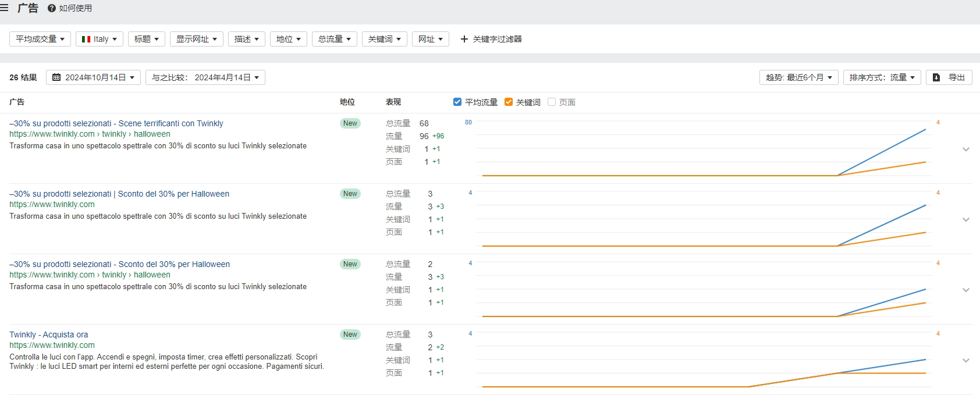Image resolution: width=980 pixels, height=395 pixels.
Task: Click the trend chart of Acquista ora ad
Action: click(x=704, y=360)
